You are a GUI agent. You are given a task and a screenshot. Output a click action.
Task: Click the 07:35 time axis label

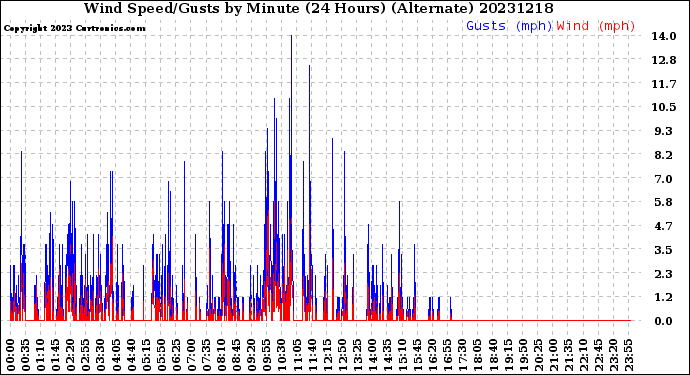(207, 355)
